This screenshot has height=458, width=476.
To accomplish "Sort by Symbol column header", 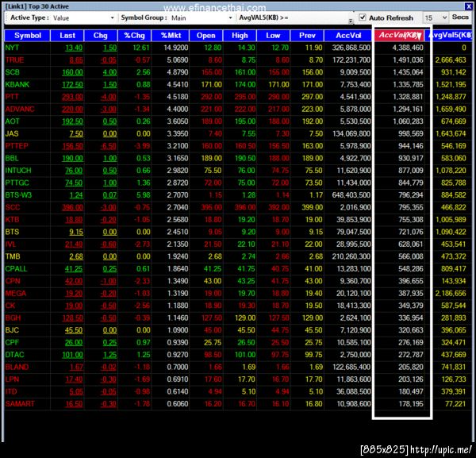I will (27, 36).
